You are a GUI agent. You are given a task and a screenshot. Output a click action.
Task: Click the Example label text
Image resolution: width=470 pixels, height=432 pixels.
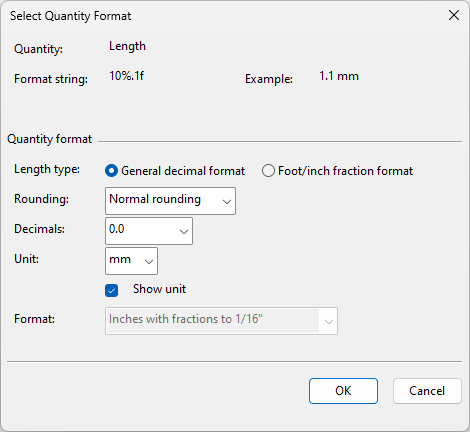[x=269, y=79]
